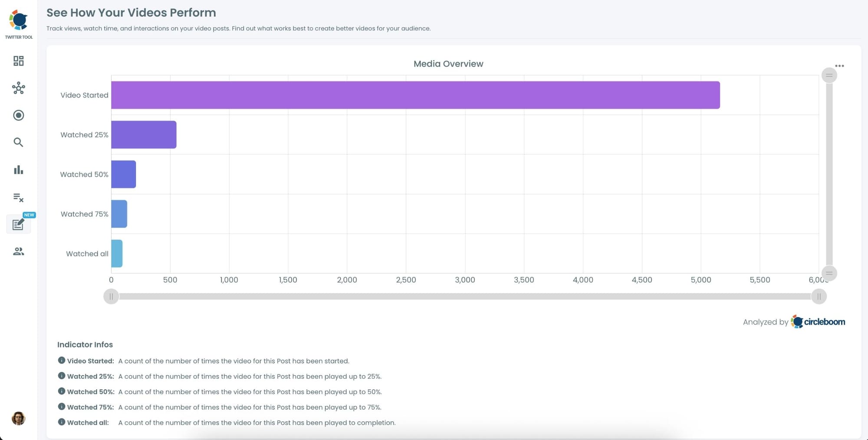
Task: Click the circular target icon in sidebar
Action: tap(18, 115)
